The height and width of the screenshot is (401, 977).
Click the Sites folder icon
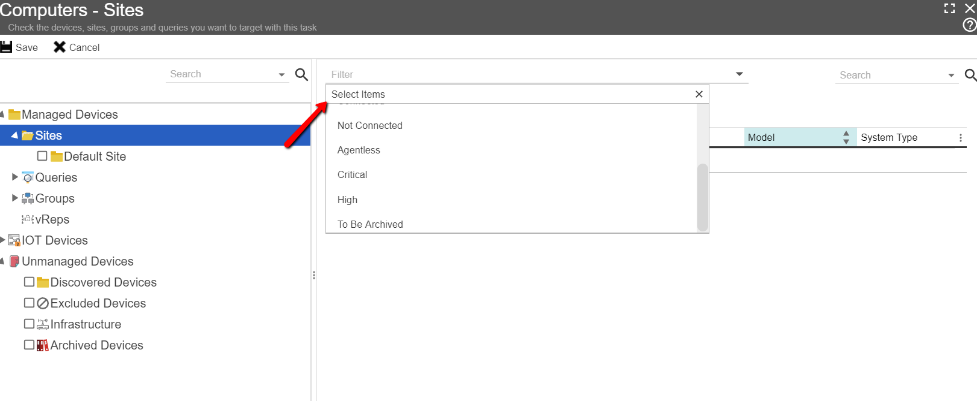[x=27, y=136]
